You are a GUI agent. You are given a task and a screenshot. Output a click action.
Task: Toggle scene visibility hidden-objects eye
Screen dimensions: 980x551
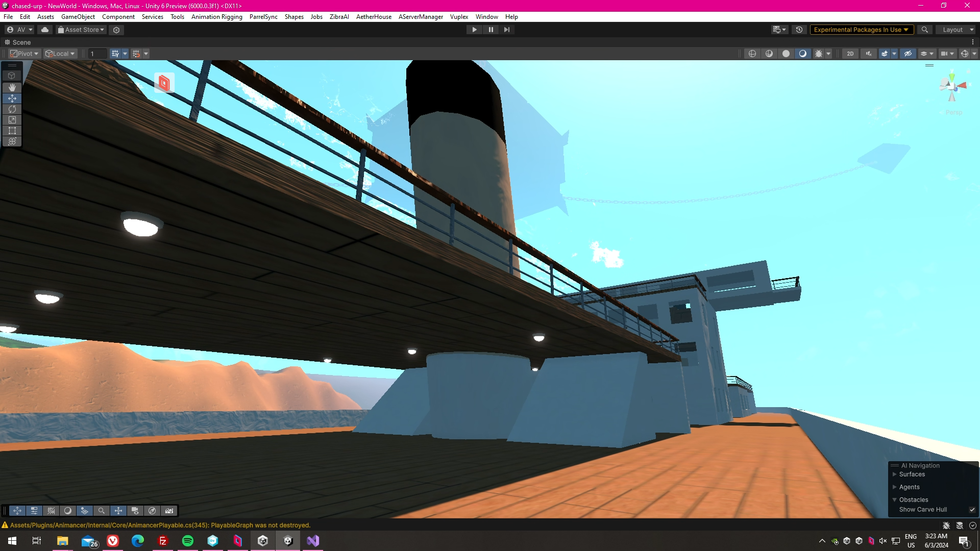click(x=908, y=54)
